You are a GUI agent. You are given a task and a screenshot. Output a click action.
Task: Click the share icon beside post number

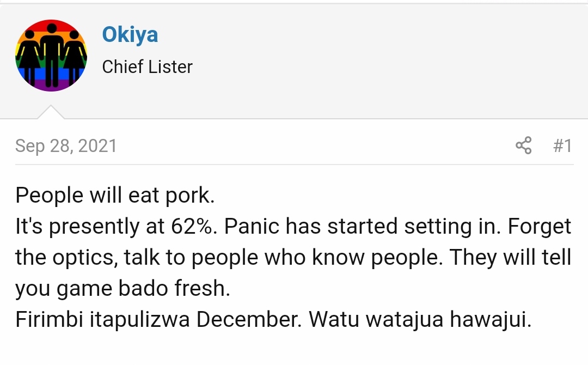524,145
